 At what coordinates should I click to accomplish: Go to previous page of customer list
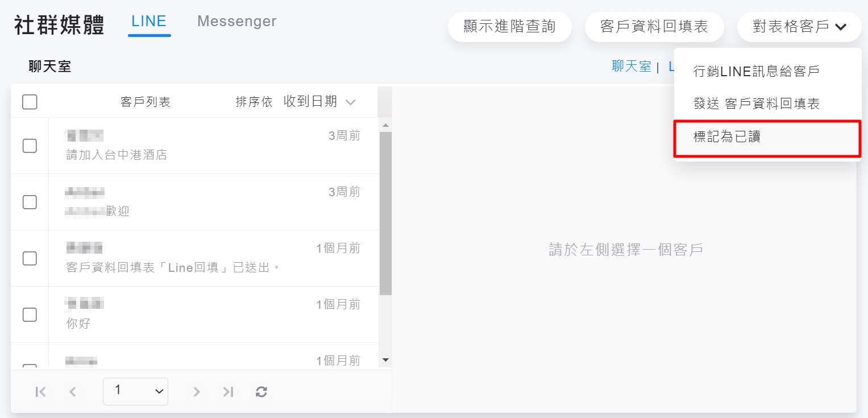[x=73, y=391]
